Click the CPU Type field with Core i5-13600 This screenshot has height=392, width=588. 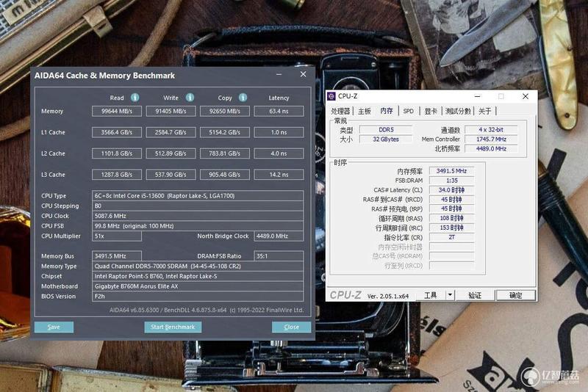pos(198,196)
